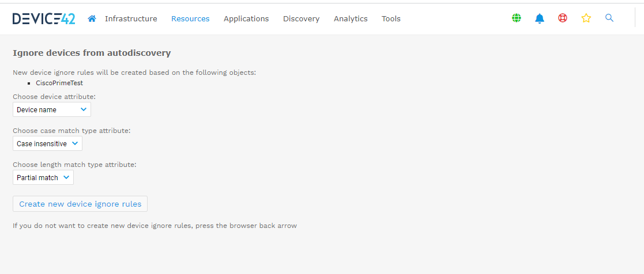
Task: Click the Device42 logo
Action: pyautogui.click(x=44, y=18)
